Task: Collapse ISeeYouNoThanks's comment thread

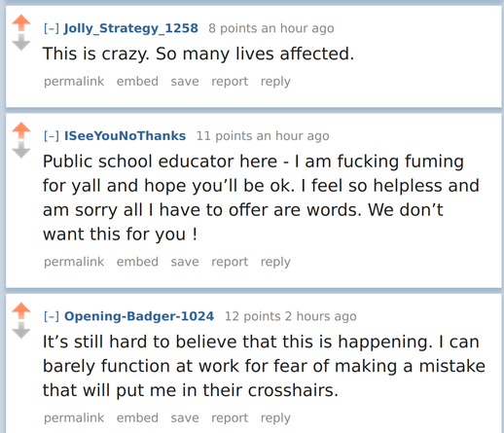Action: click(x=52, y=136)
